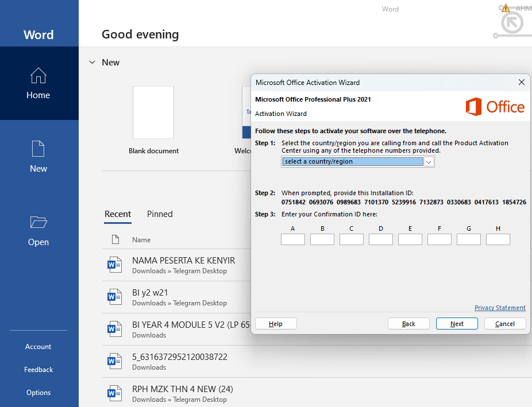Select the Recent tab
The width and height of the screenshot is (532, 407).
click(x=118, y=214)
